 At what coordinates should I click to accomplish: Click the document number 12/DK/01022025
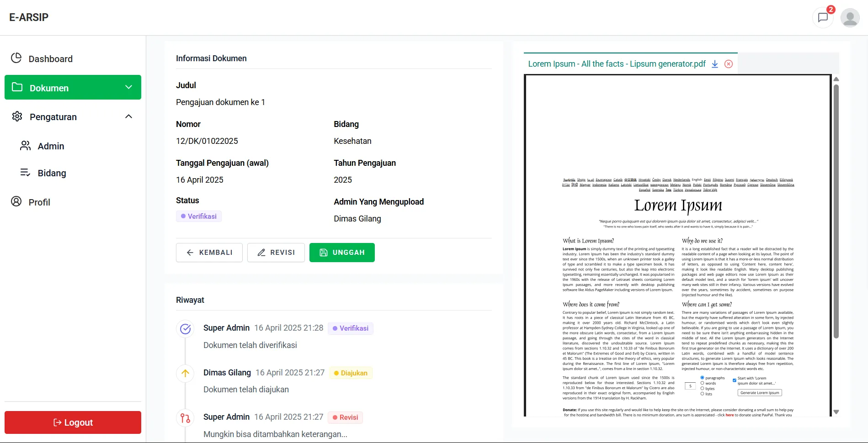coord(207,141)
